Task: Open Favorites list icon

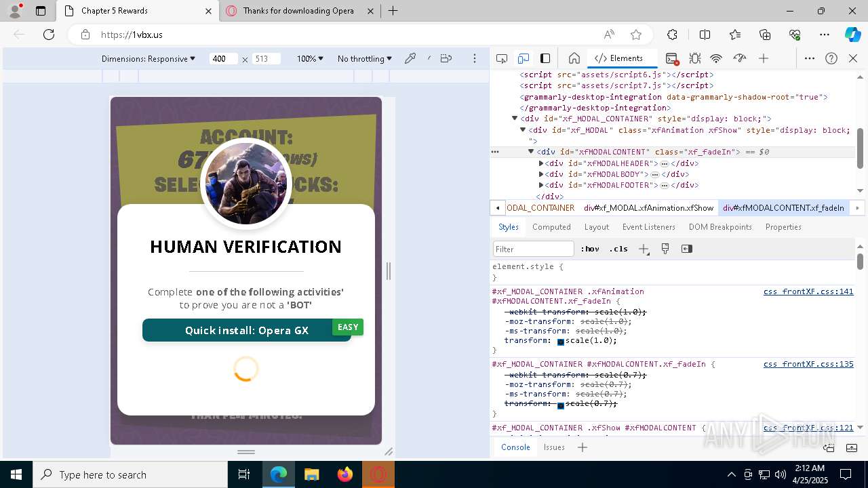Action: pyautogui.click(x=735, y=35)
